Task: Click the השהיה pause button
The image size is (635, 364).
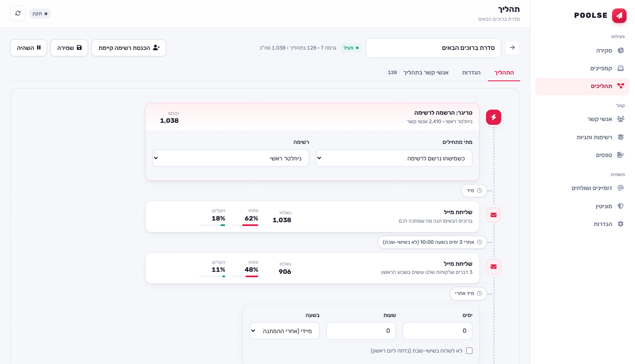Action: tap(28, 48)
